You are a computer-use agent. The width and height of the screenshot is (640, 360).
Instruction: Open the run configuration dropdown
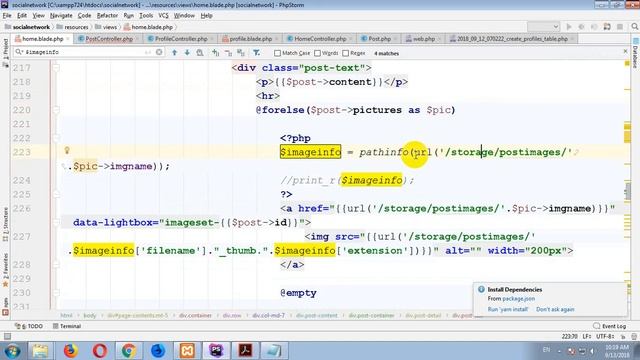543,27
